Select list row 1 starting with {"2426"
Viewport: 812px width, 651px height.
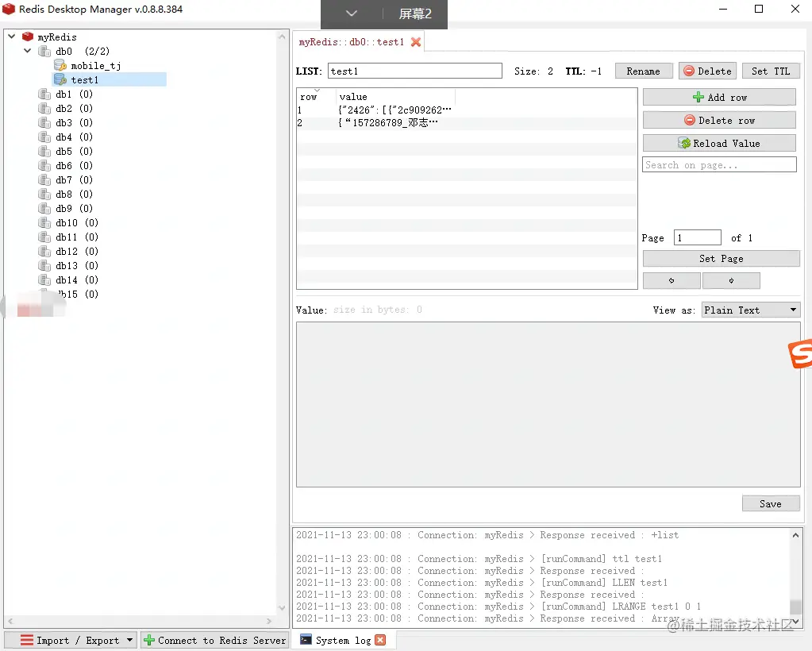tap(467, 110)
